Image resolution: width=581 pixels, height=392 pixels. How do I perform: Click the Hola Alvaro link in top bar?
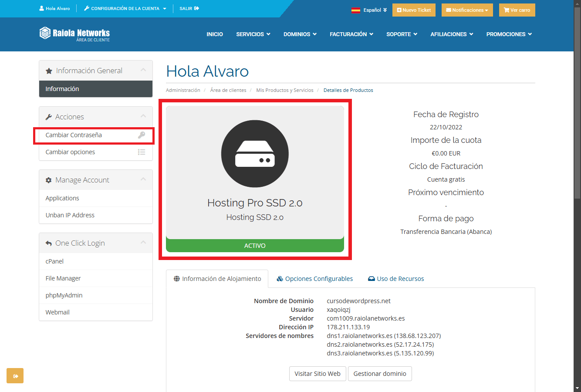point(54,8)
